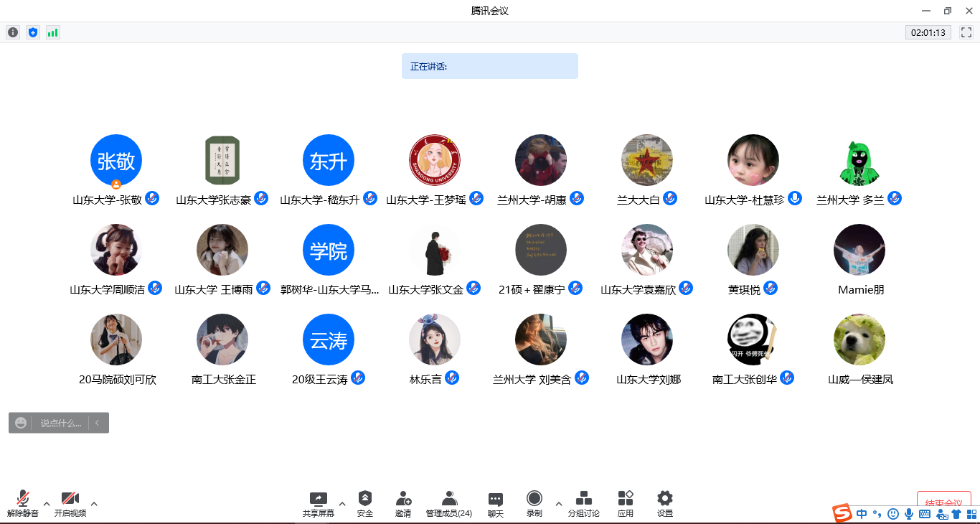Turn on camera with 开启视频
The height and width of the screenshot is (524, 980).
tap(70, 503)
